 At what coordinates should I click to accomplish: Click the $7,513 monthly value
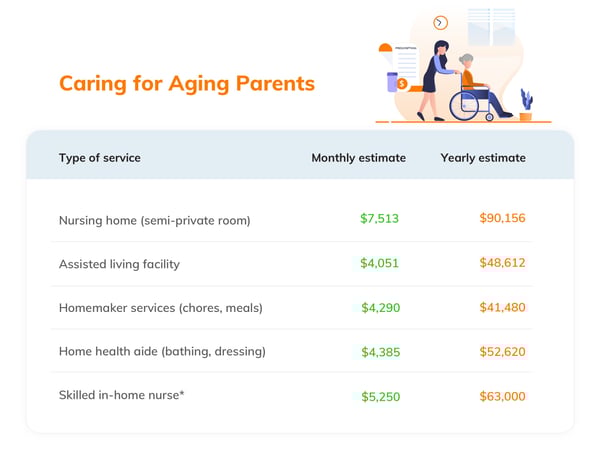tap(379, 219)
